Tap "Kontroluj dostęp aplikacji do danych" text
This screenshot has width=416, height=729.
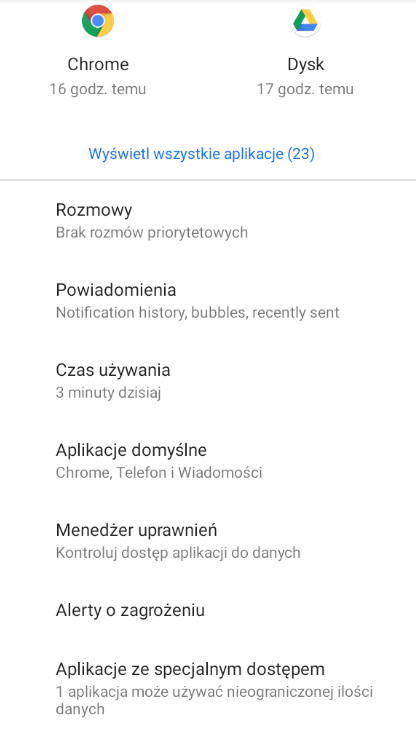pos(178,553)
